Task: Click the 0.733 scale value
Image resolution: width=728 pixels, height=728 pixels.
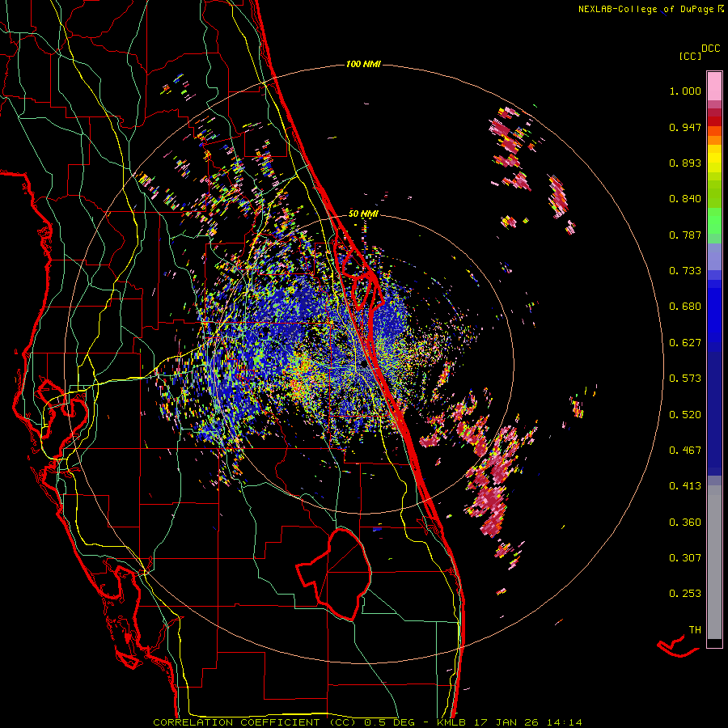Action: 685,271
